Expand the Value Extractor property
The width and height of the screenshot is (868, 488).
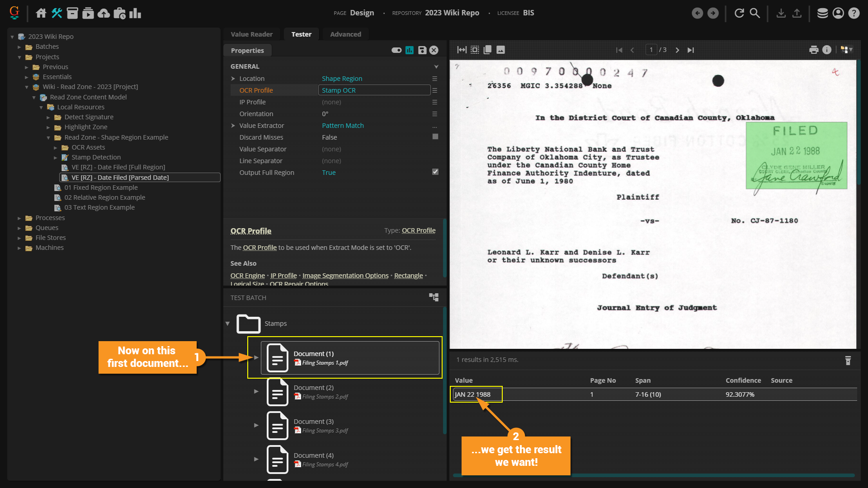(233, 126)
